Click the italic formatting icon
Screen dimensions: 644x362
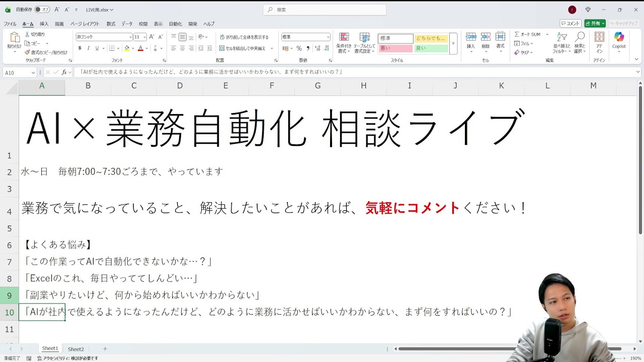tap(88, 48)
